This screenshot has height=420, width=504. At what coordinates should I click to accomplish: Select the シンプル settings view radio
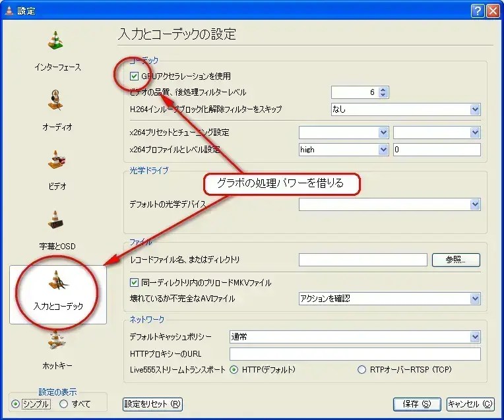pos(15,404)
